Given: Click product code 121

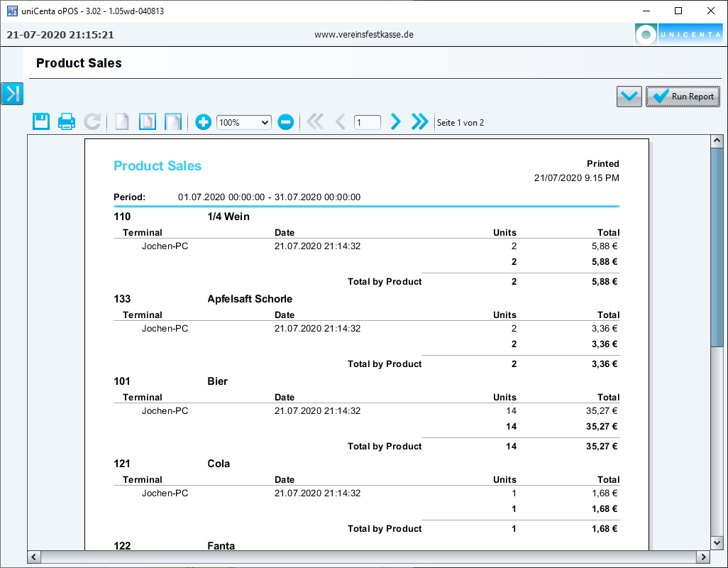Looking at the screenshot, I should [x=122, y=464].
